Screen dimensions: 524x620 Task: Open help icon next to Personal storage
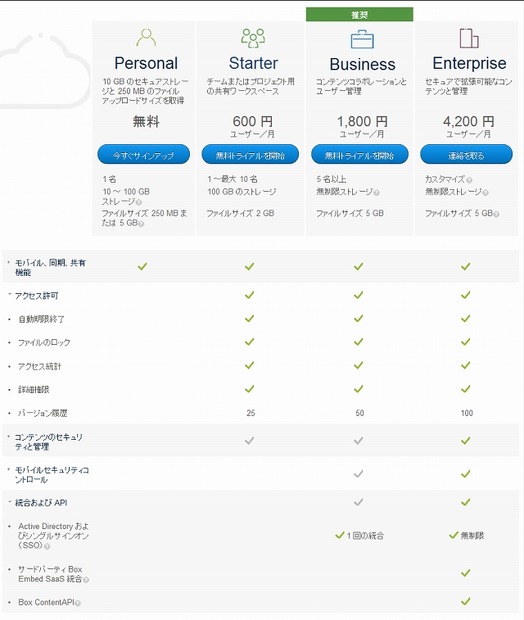pos(139,202)
